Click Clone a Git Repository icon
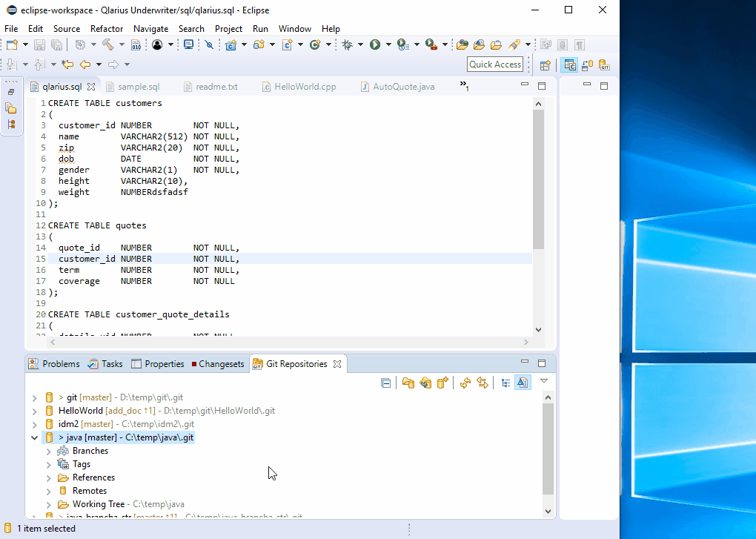 [x=425, y=383]
